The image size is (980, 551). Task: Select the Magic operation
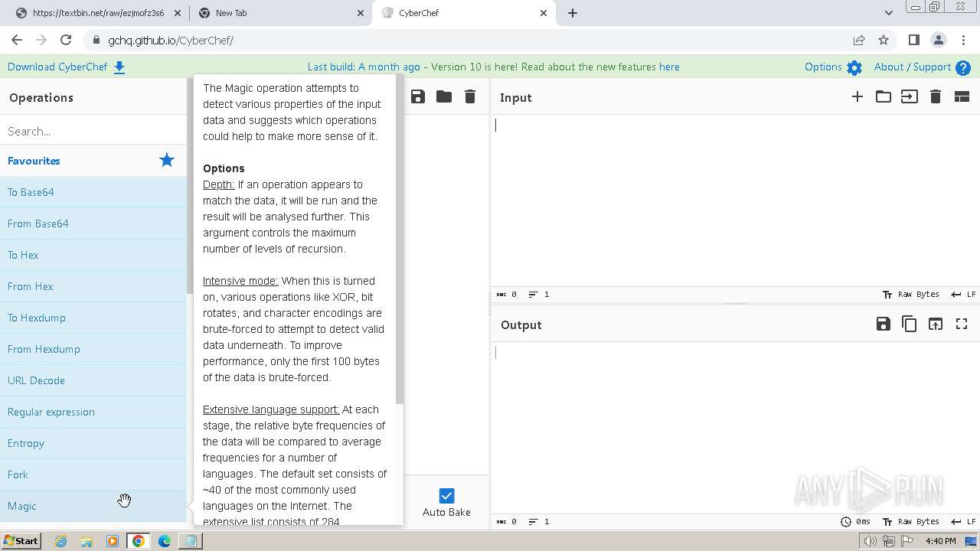pyautogui.click(x=93, y=506)
